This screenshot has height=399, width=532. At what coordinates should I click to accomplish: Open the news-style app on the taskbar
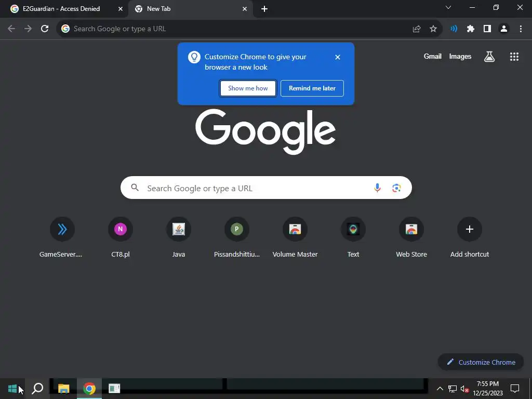tap(114, 389)
